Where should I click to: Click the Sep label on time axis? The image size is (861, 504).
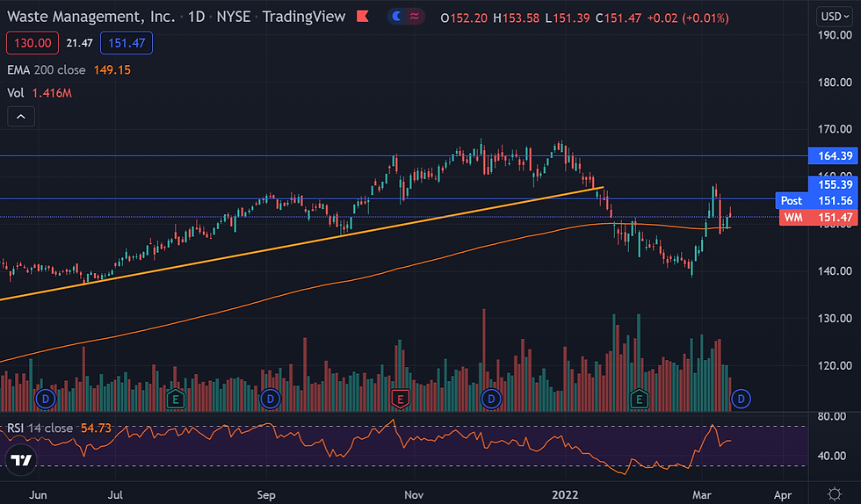265,494
